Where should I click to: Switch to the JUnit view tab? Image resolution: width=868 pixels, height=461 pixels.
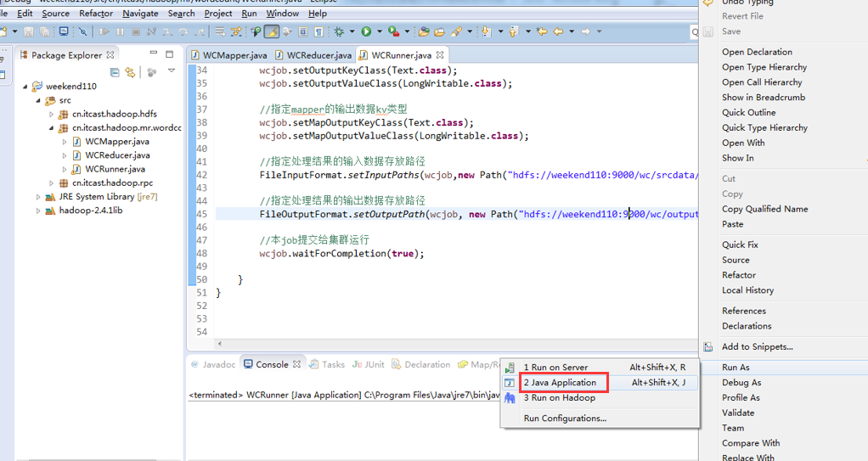coord(368,364)
